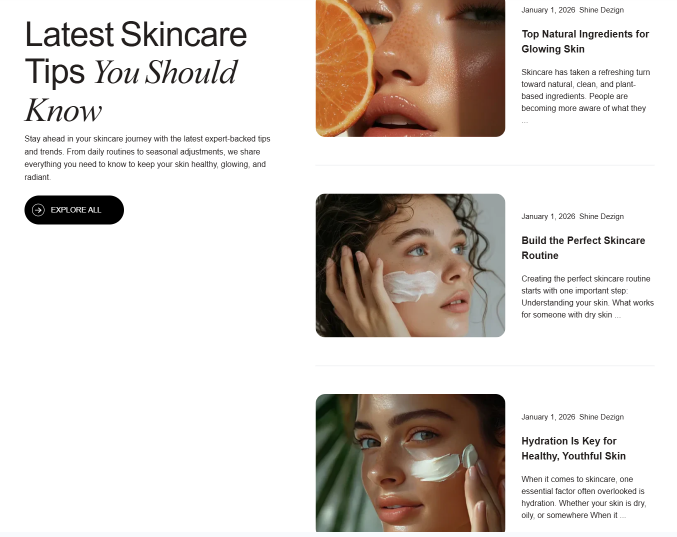Click Shine Dezign author on first post
This screenshot has height=537, width=677.
(x=601, y=10)
